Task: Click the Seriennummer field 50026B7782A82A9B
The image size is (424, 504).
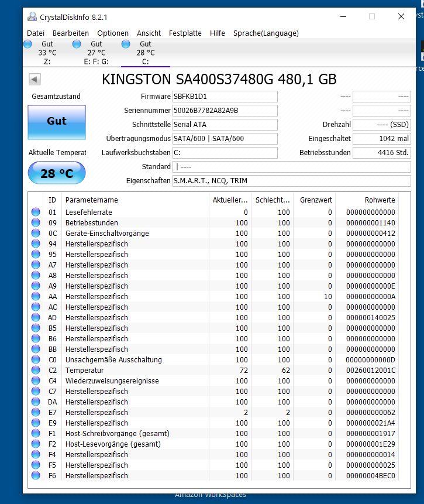Action: pyautogui.click(x=225, y=111)
